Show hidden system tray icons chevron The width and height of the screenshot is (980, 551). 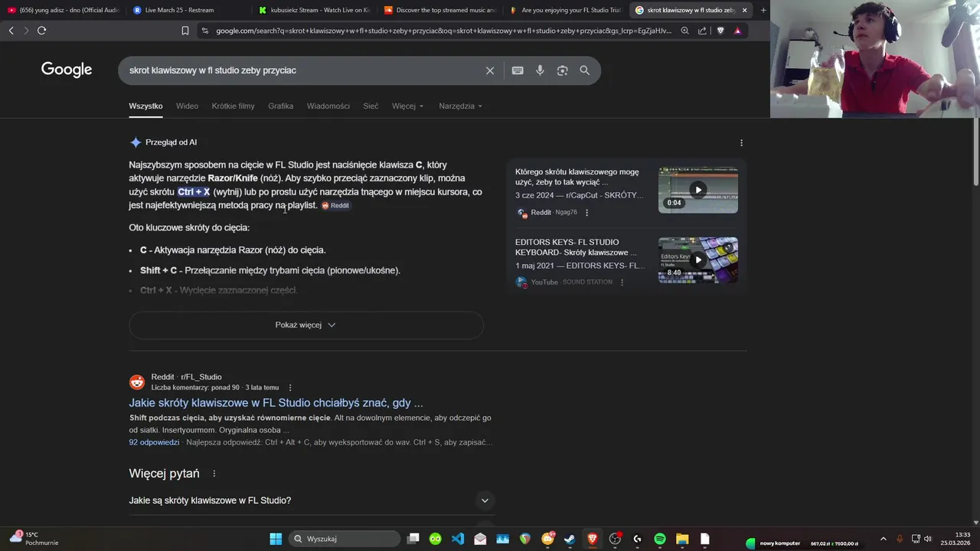coord(883,539)
